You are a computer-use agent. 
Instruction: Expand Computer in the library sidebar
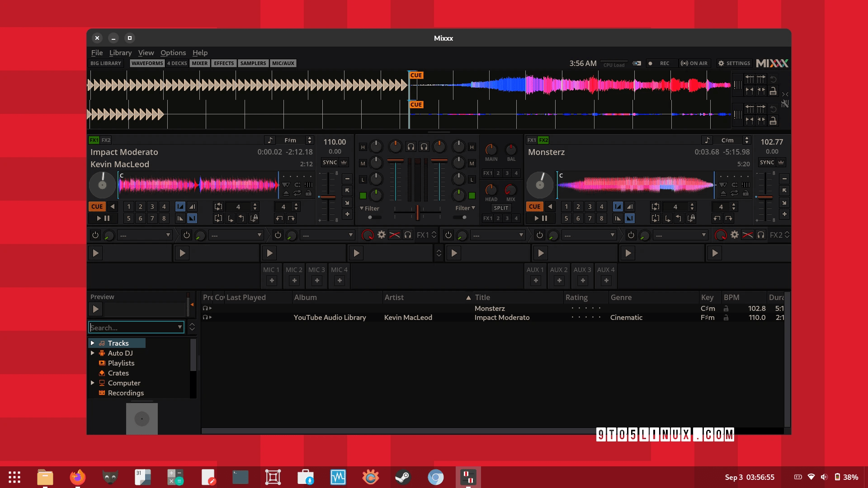click(x=93, y=383)
